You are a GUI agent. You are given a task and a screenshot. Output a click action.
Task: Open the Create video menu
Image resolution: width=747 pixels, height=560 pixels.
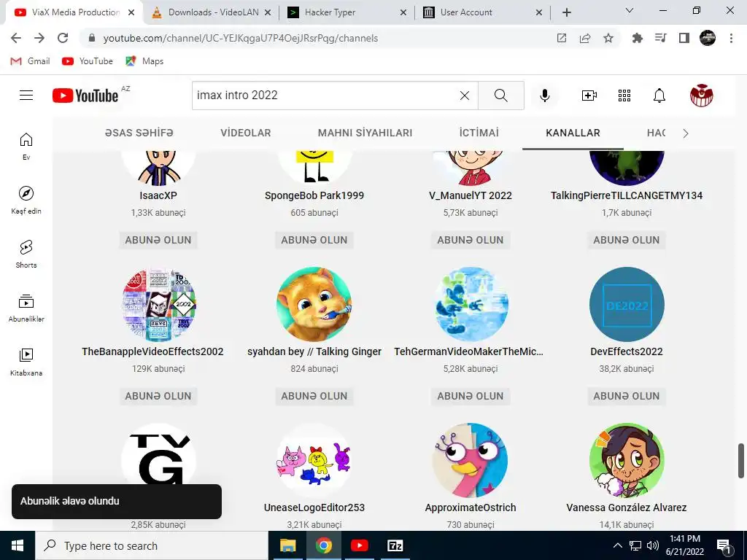pyautogui.click(x=589, y=96)
